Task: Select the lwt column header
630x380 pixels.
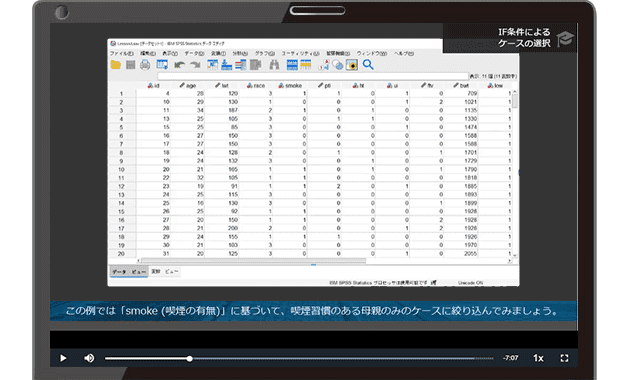Action: tap(222, 86)
